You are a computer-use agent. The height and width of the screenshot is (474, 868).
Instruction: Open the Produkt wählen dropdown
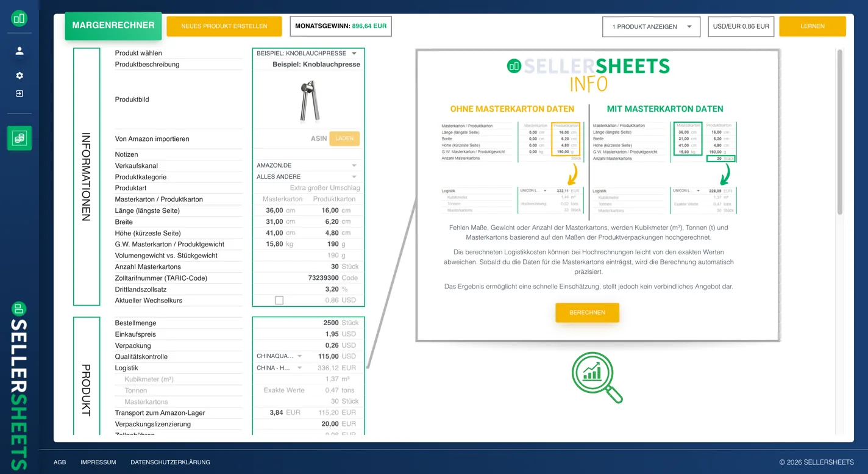point(308,53)
